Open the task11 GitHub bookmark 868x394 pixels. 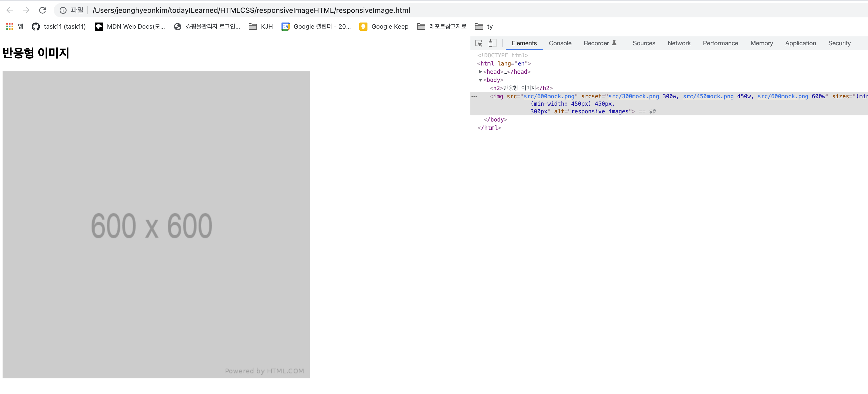(59, 26)
